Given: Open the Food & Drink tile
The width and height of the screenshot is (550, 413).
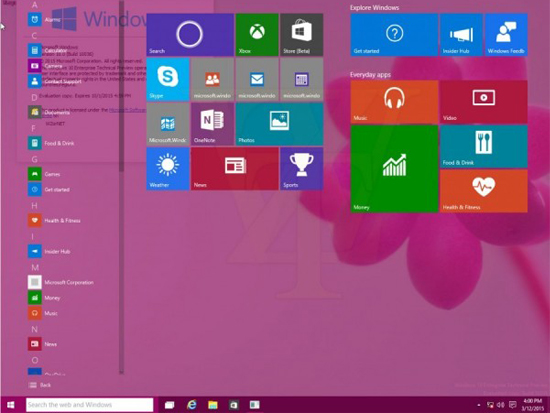Looking at the screenshot, I should point(483,146).
